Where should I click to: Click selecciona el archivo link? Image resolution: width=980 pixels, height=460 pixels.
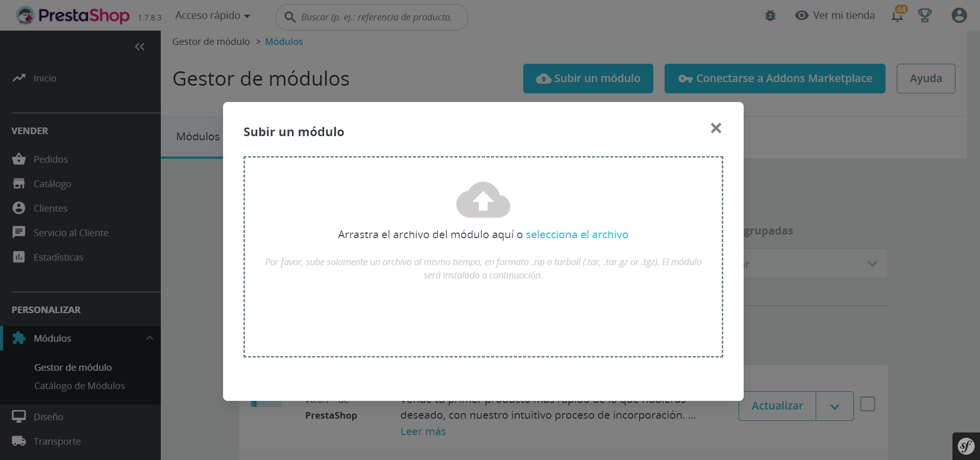pos(577,235)
